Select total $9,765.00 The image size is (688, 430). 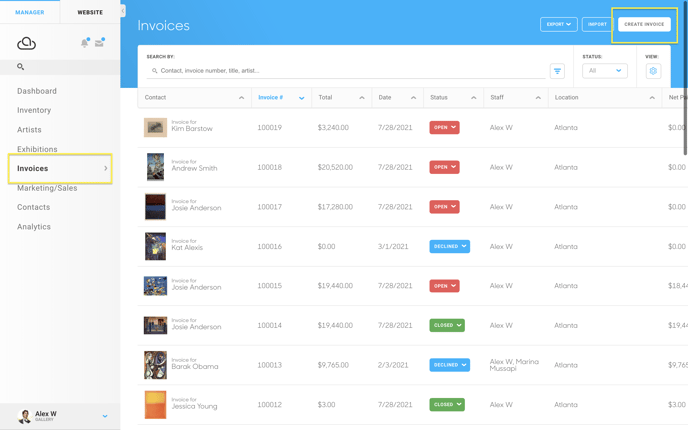point(333,365)
